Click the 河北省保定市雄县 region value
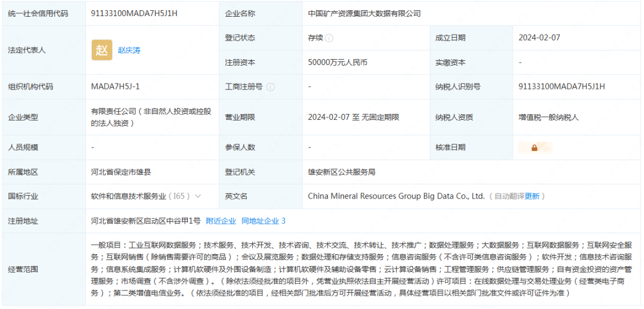Viewport: 644px width, 309px height. 120,172
